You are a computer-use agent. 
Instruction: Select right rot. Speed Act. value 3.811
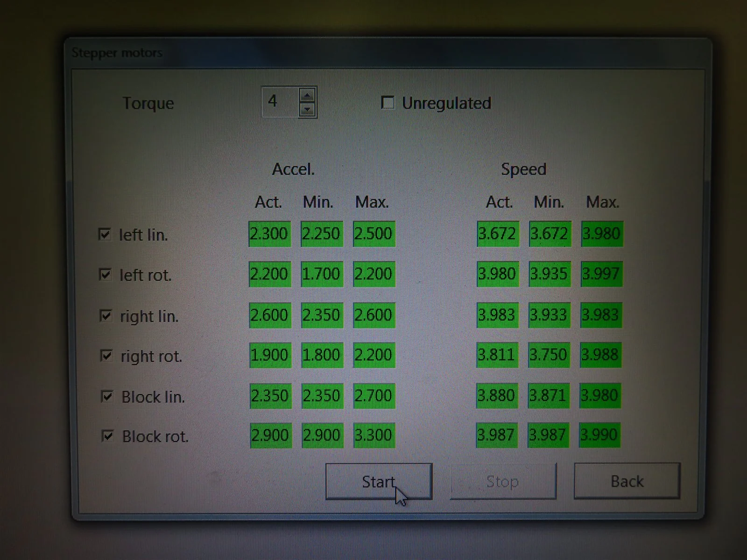(x=497, y=355)
